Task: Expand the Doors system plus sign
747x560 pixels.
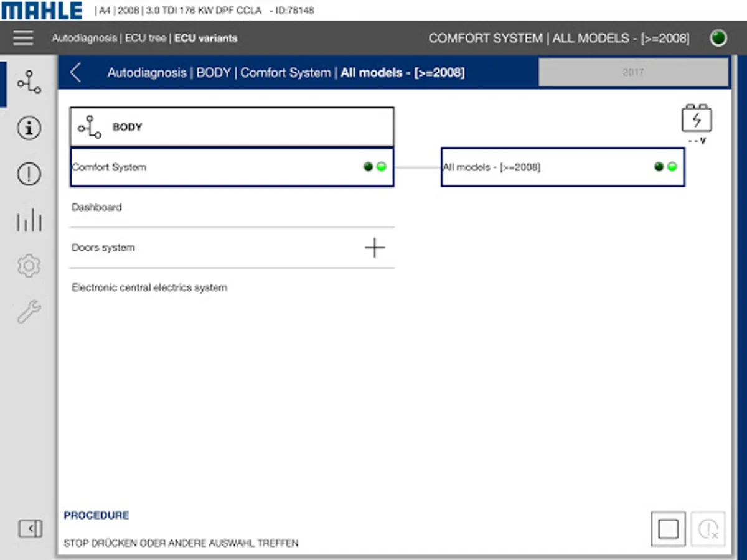Action: pyautogui.click(x=375, y=248)
